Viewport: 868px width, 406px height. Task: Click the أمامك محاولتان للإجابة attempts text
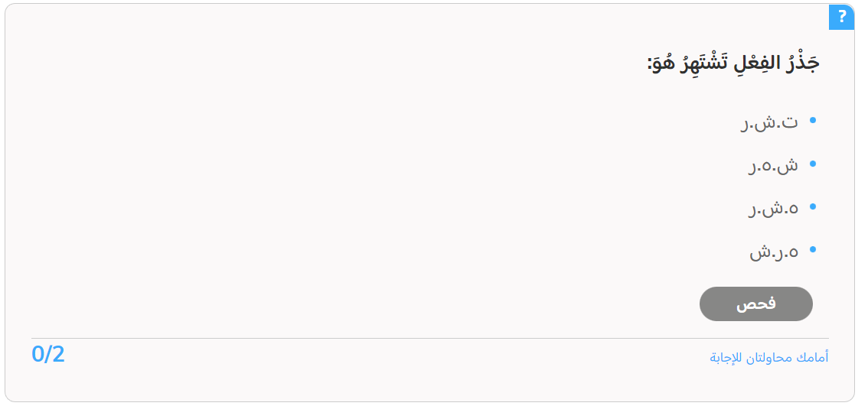tap(769, 358)
